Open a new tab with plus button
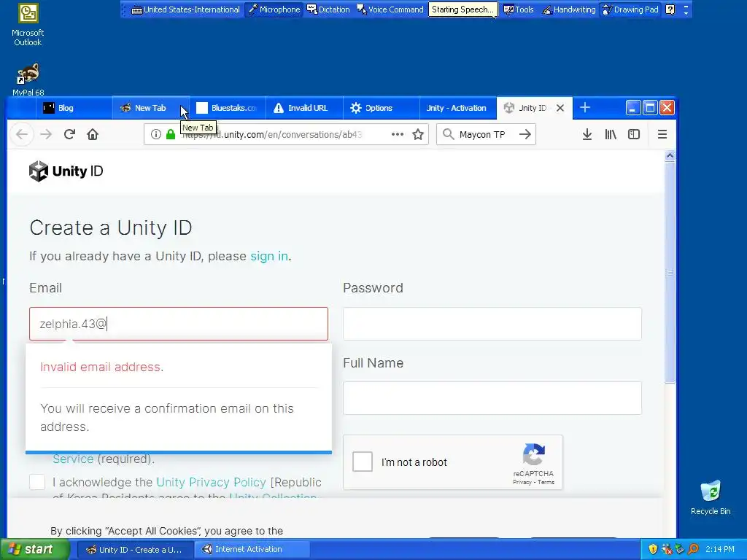The width and height of the screenshot is (747, 560). pyautogui.click(x=585, y=108)
